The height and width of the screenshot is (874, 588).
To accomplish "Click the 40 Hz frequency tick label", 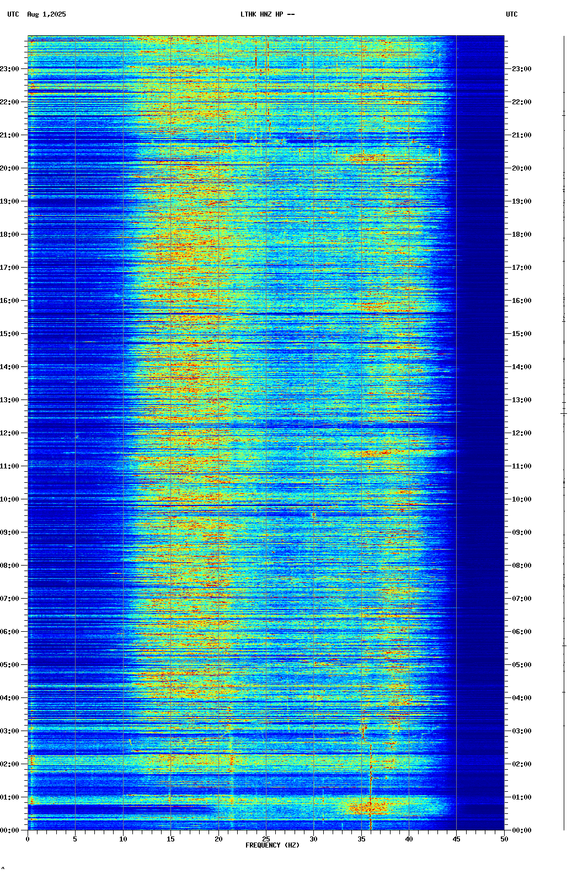I will (409, 839).
